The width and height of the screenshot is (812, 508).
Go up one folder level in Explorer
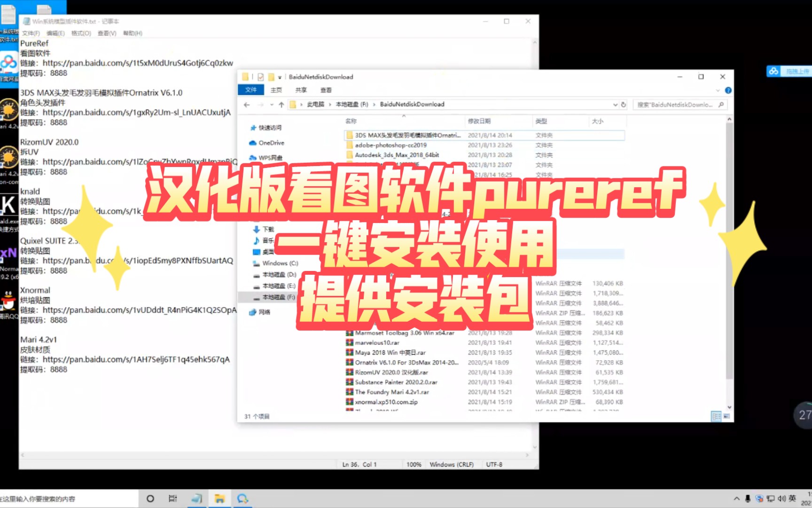281,105
